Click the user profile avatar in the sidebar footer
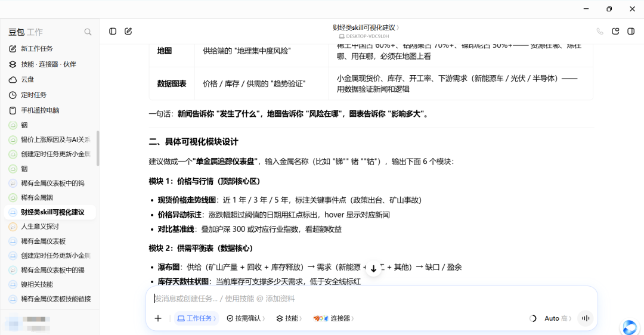The width and height of the screenshot is (644, 335). pos(13,322)
